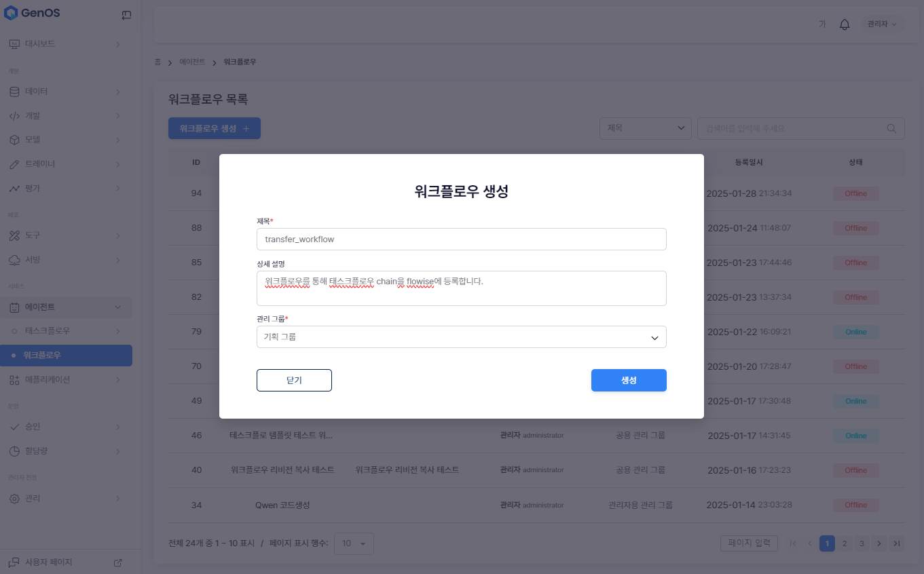Viewport: 924px width, 574px height.
Task: Open the 관리 그룹 dropdown
Action: click(461, 337)
